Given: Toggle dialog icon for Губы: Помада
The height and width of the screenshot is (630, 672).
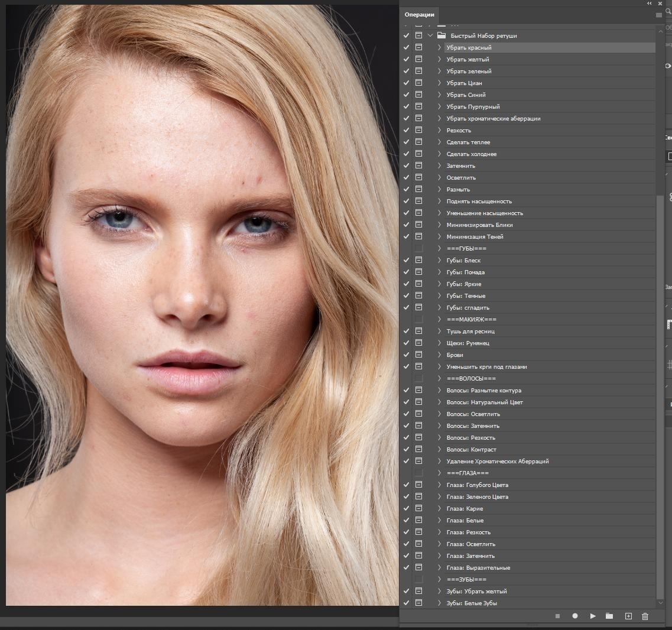Looking at the screenshot, I should 418,272.
